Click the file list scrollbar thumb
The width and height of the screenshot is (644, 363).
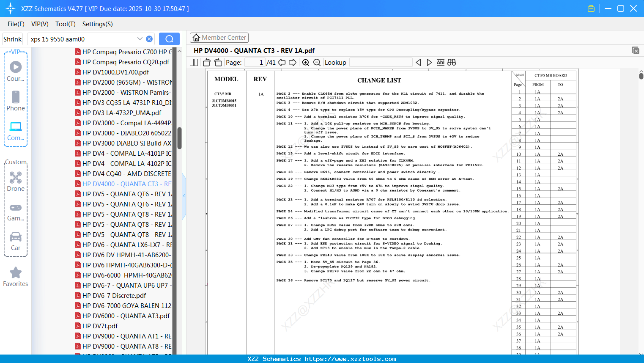179,138
